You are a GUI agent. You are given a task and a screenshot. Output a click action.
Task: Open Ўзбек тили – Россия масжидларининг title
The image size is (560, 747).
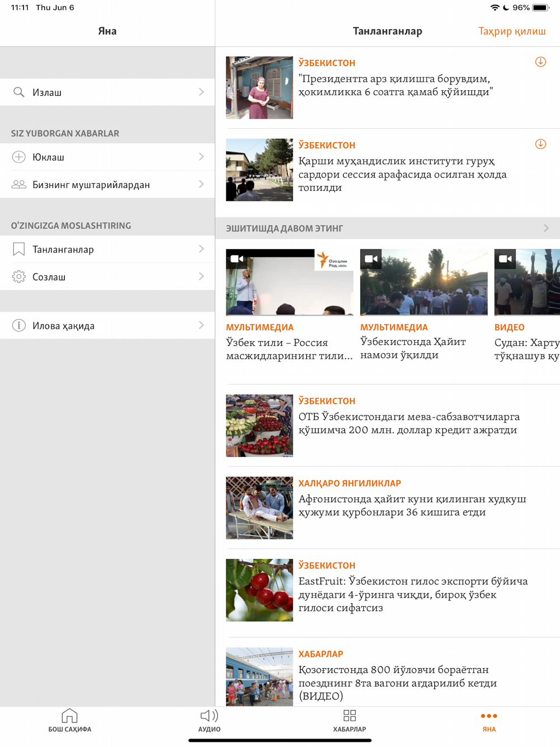tap(290, 349)
